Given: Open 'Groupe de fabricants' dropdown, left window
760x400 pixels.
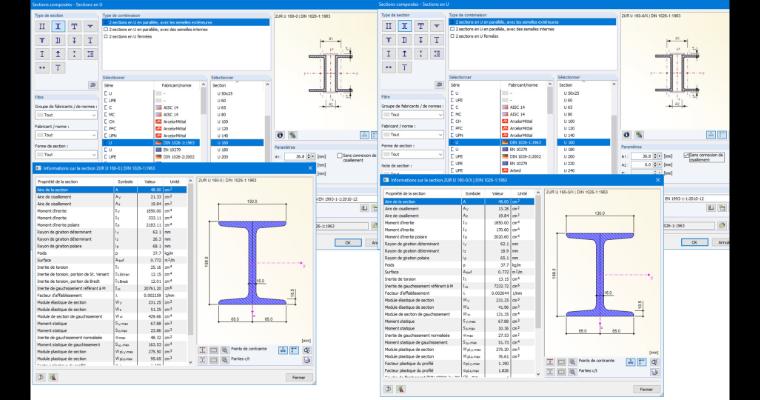Looking at the screenshot, I should (66, 115).
